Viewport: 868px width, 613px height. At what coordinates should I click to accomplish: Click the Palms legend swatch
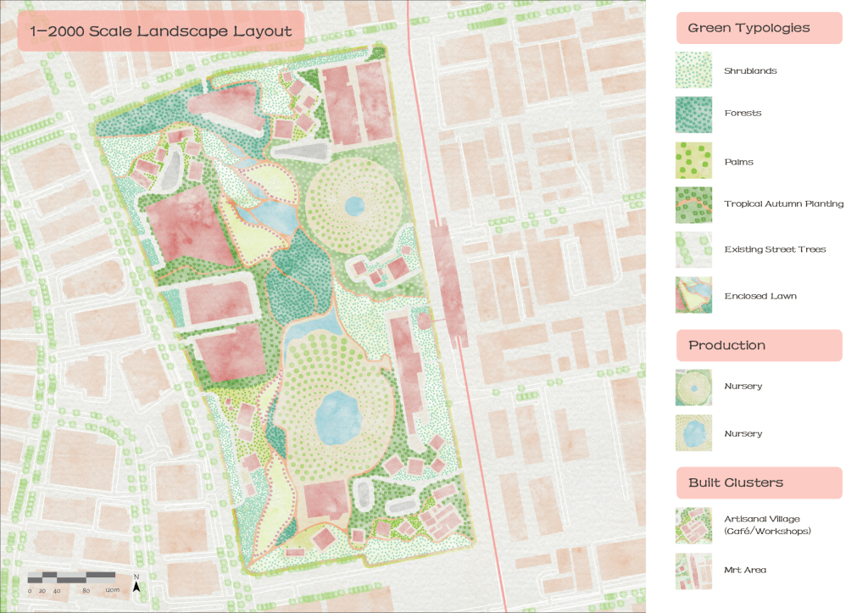[x=693, y=161]
